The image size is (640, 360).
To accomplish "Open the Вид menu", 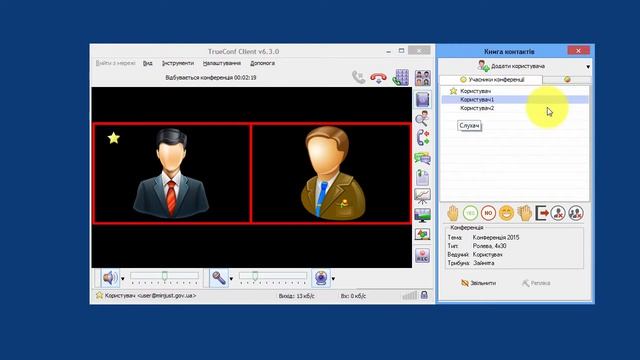I will tap(148, 63).
